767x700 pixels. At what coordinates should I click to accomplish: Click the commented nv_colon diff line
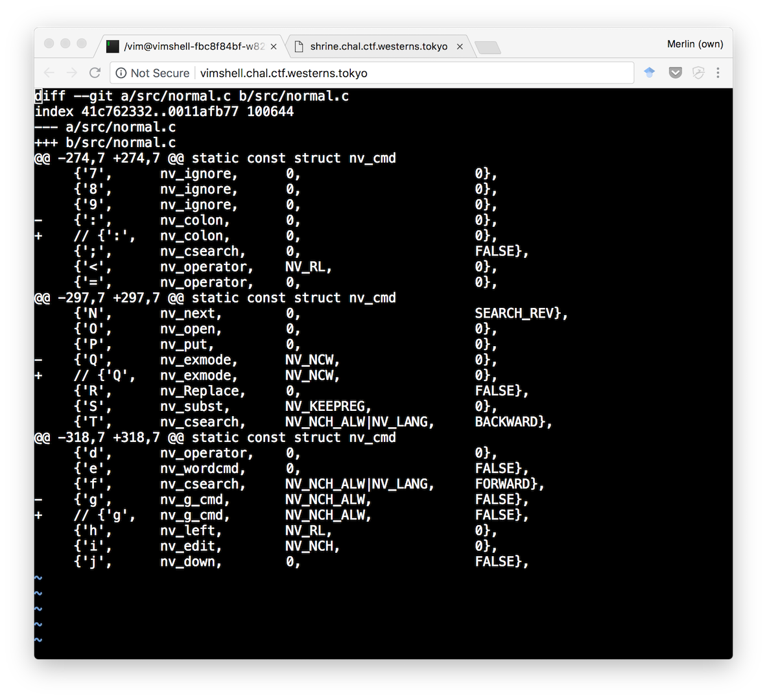266,236
